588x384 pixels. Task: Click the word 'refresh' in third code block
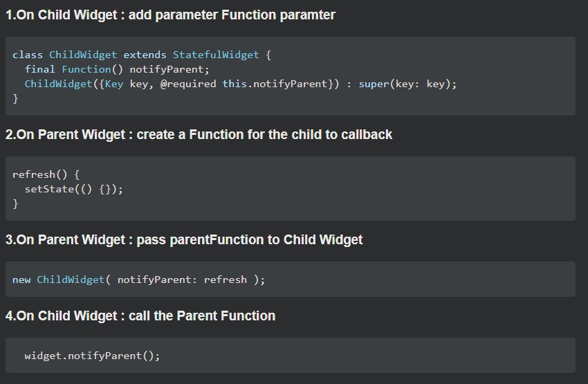(x=226, y=280)
